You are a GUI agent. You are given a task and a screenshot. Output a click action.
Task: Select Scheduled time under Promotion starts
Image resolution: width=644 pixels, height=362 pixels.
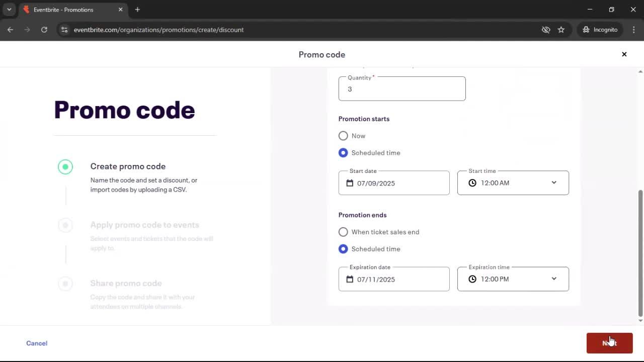pyautogui.click(x=343, y=153)
